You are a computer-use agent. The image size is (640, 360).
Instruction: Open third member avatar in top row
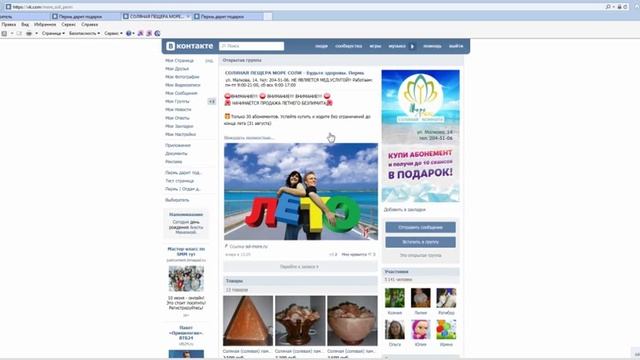point(446,298)
